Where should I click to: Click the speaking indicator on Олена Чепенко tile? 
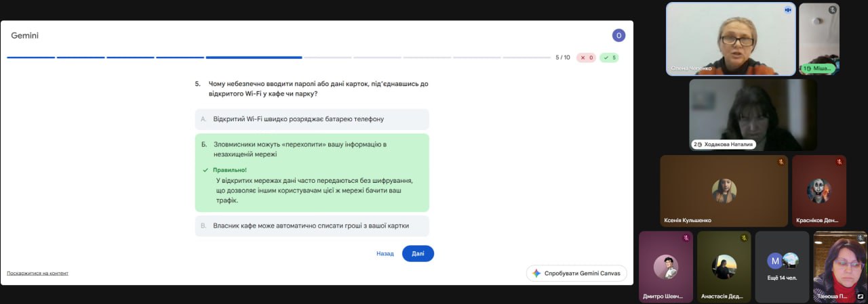[x=788, y=10]
